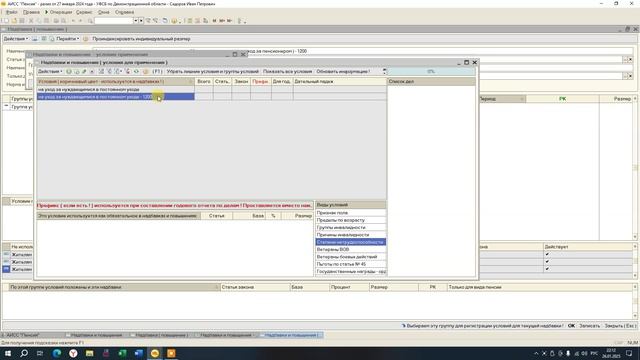Image resolution: width=640 pixels, height=360 pixels.
Task: Toggle the second Действует checkmark
Action: pos(547,262)
